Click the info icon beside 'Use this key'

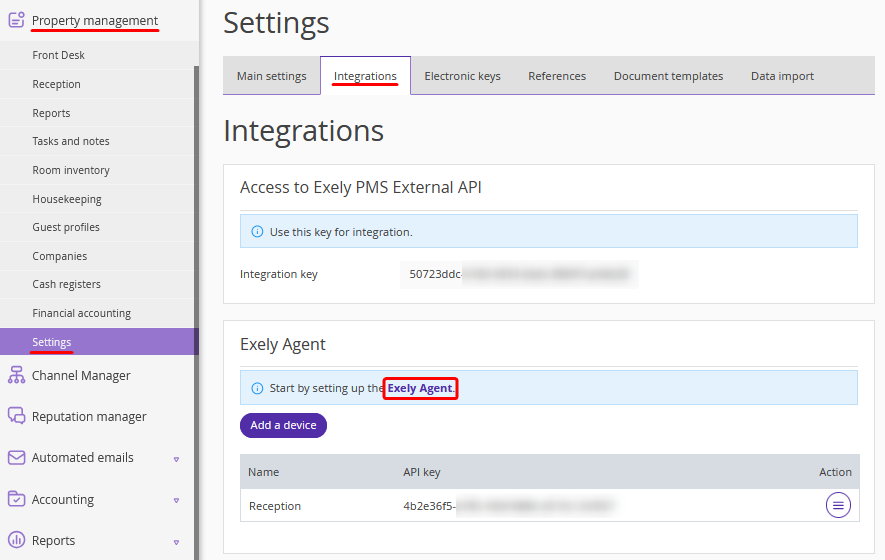coord(257,232)
